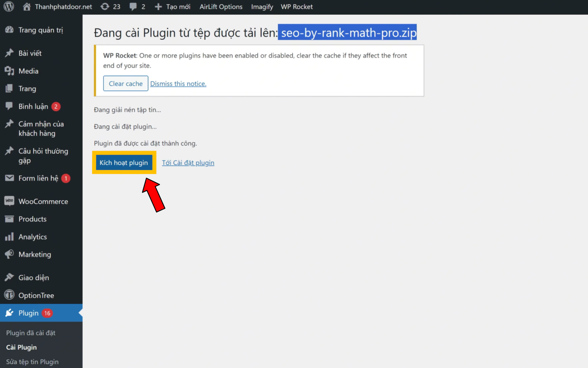Open the WordPress logo menu

[9, 7]
